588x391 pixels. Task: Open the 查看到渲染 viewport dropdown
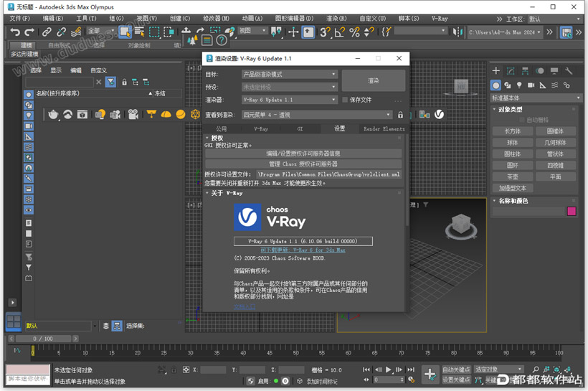point(316,115)
